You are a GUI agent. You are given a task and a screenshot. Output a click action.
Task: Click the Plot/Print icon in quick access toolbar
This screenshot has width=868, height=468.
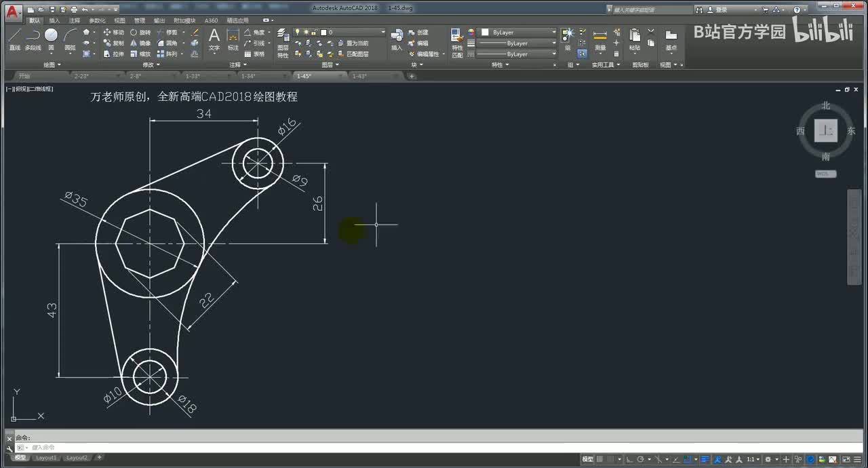pos(73,9)
